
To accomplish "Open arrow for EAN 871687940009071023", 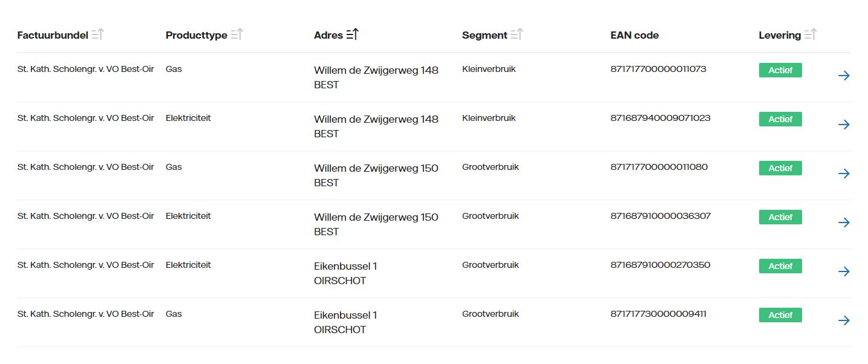I will 844,125.
